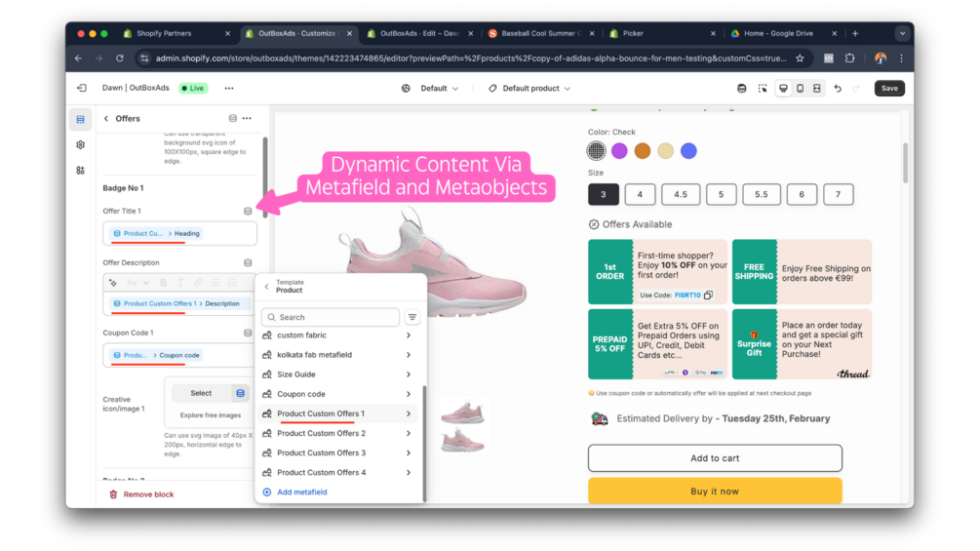Expand Product Custom Offers 1
Viewport: 980px width, 551px height.
click(337, 413)
